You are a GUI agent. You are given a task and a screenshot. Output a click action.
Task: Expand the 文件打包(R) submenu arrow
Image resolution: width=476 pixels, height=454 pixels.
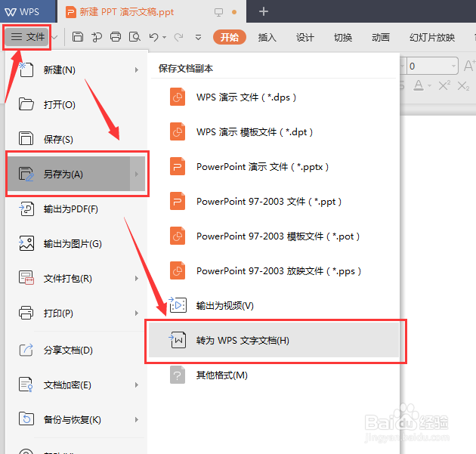pyautogui.click(x=137, y=278)
